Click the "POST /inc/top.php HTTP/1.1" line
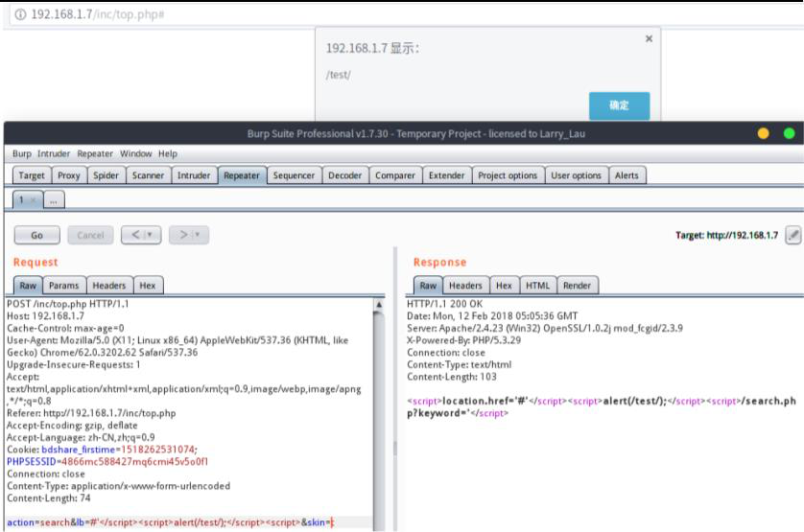 point(68,304)
